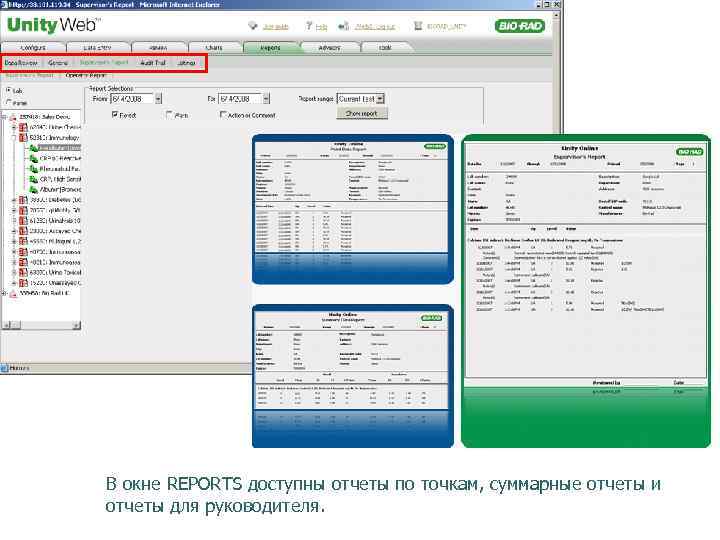Expand the Diabetes lot node
Image resolution: width=720 pixels, height=540 pixels.
14,200
